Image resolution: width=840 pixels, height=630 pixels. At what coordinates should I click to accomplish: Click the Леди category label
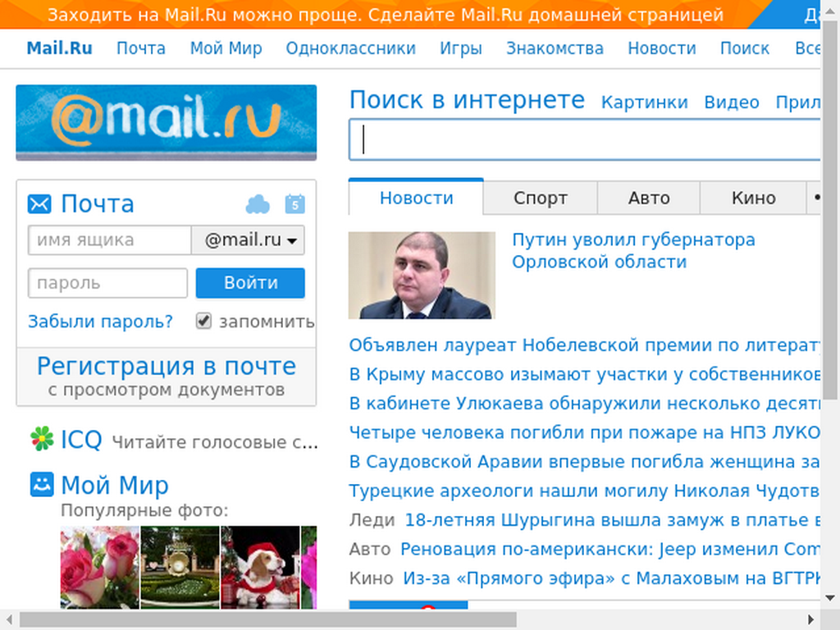pyautogui.click(x=372, y=519)
